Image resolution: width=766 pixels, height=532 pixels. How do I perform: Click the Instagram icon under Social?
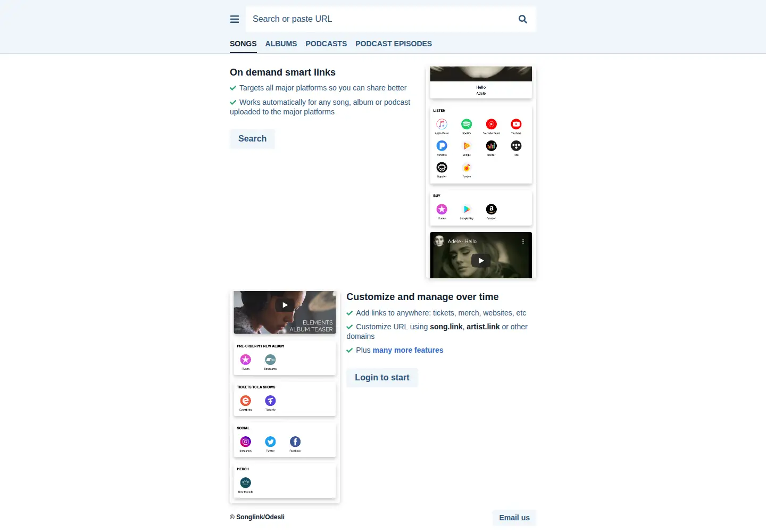[245, 442]
